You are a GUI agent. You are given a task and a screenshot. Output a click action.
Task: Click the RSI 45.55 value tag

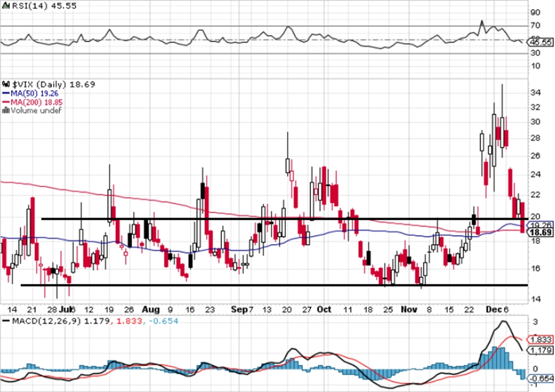coord(540,43)
